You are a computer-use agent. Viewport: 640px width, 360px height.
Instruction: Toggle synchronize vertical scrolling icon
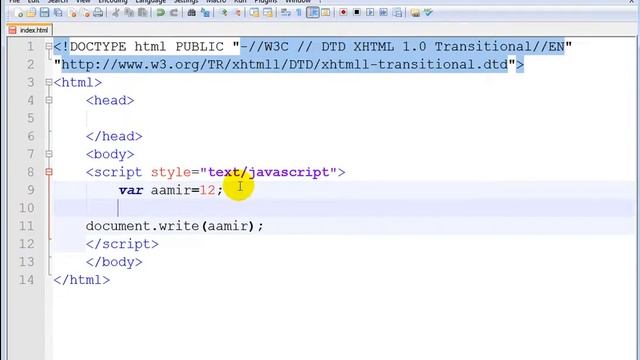click(254, 13)
